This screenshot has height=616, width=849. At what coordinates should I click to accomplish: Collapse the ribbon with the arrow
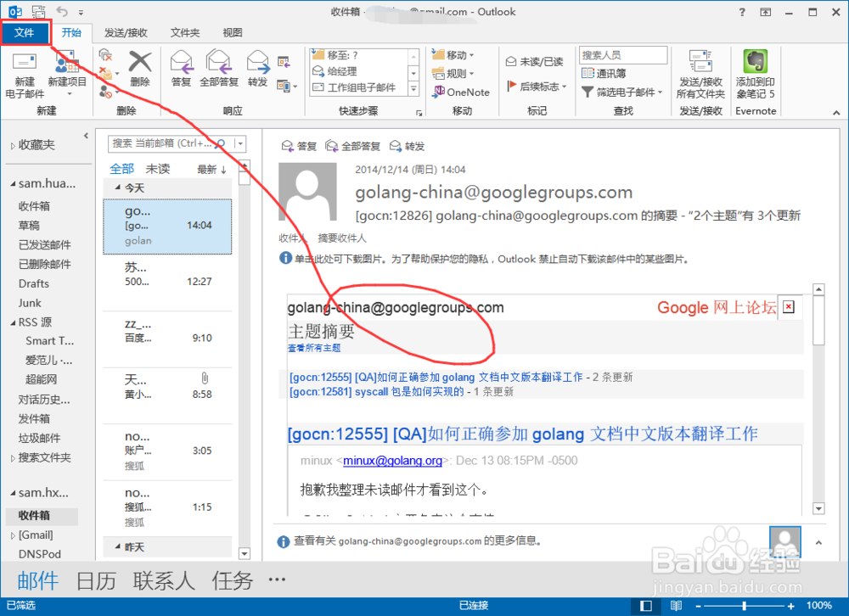click(836, 113)
